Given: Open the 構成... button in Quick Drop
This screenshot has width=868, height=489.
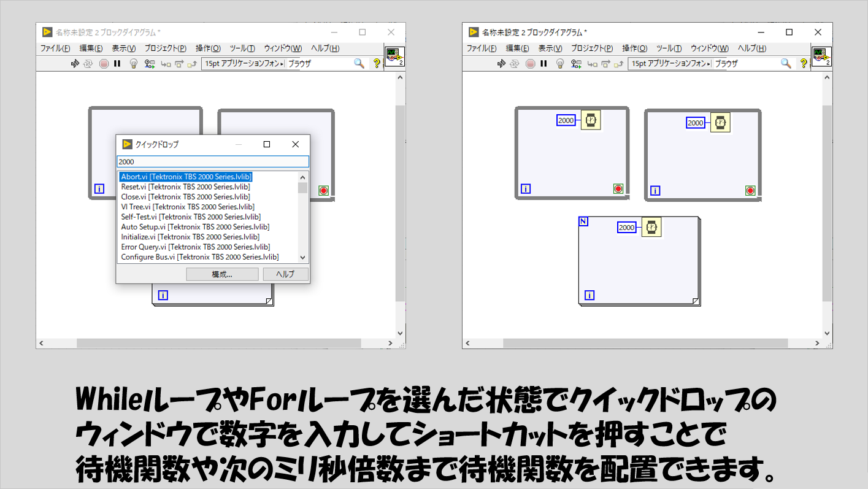Looking at the screenshot, I should coord(222,274).
